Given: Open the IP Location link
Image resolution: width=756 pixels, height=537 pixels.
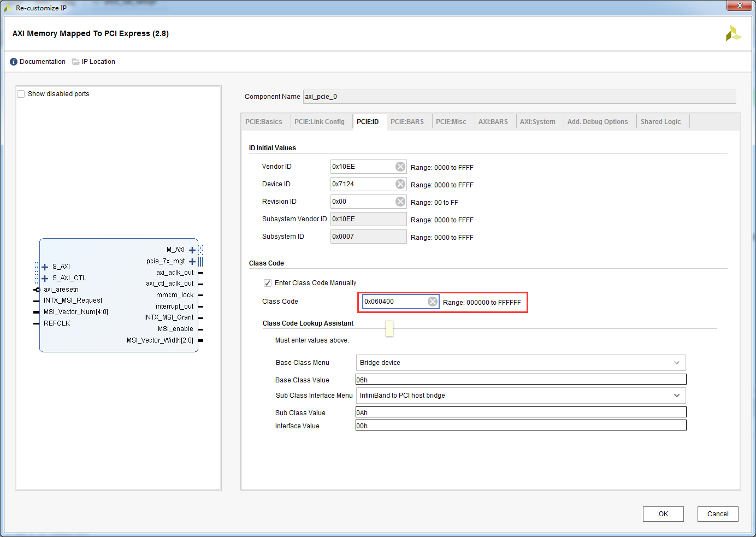Looking at the screenshot, I should click(x=98, y=62).
